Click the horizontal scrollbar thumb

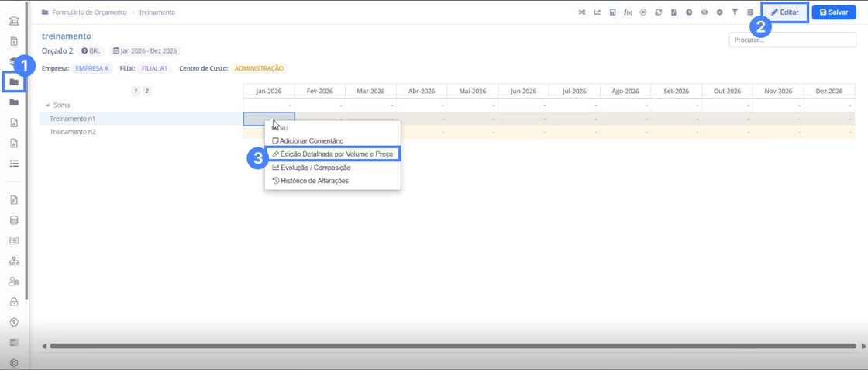coord(453,346)
